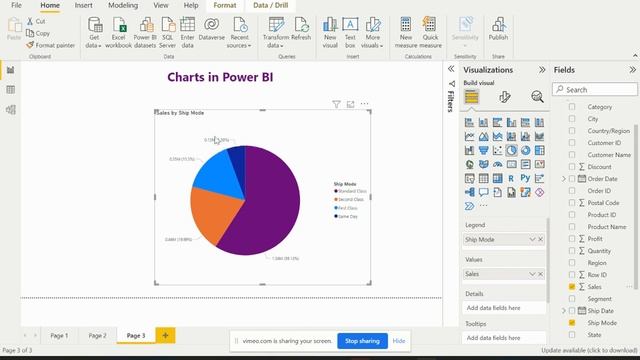Screen dimensions: 640x360
Task: Click the Stop sharing button
Action: pos(362,341)
